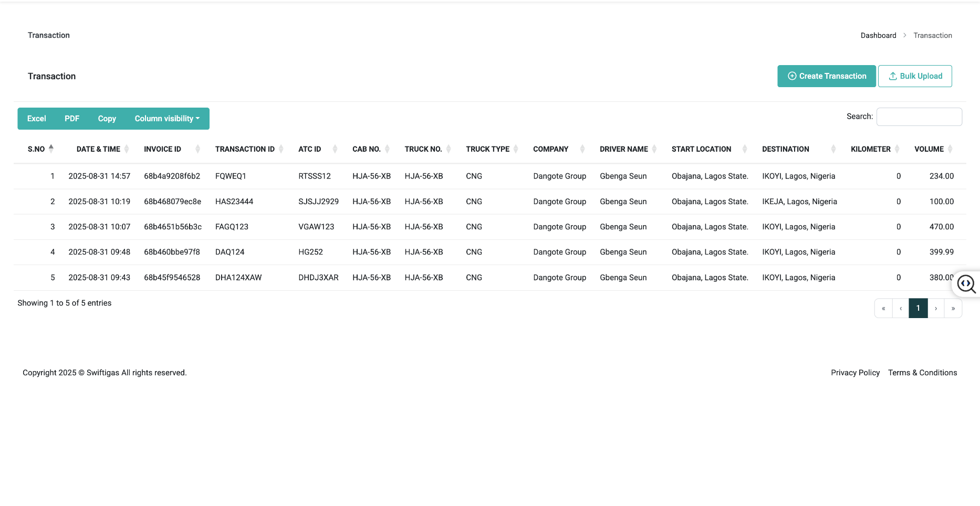Focus the Search input field
This screenshot has width=980, height=506.
919,117
